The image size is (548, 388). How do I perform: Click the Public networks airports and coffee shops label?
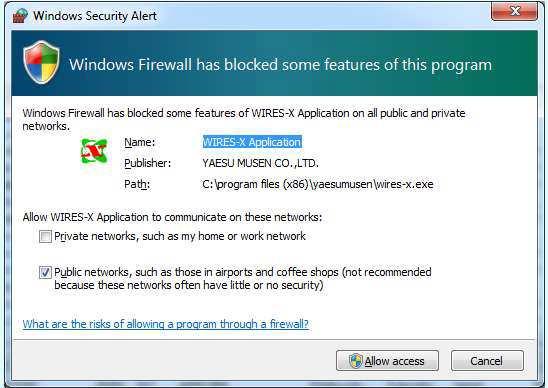click(243, 279)
